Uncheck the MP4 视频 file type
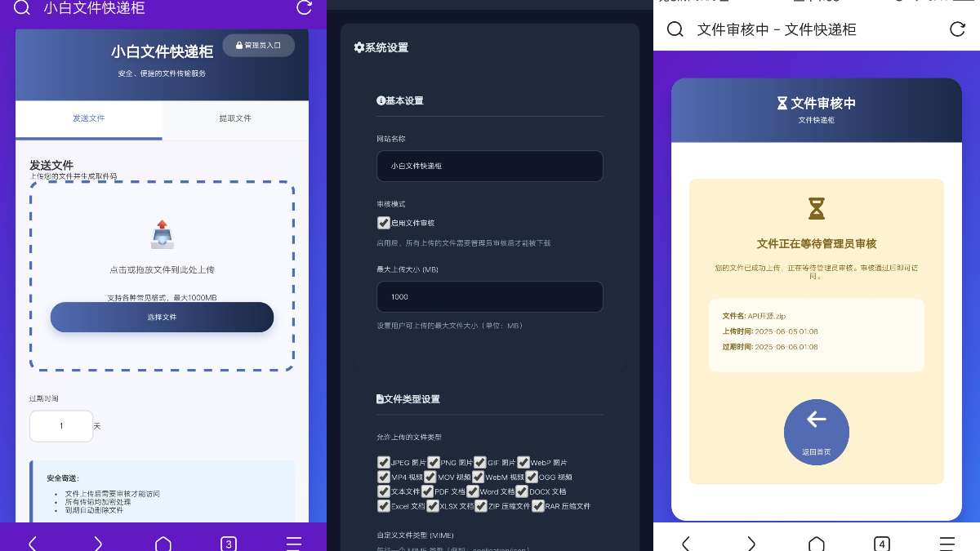Viewport: 980px width, 551px height. pyautogui.click(x=383, y=477)
